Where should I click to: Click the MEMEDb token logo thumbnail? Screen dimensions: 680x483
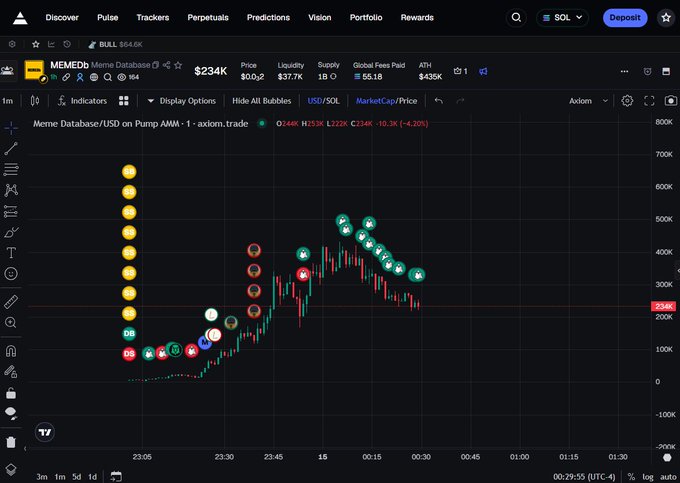(x=34, y=70)
